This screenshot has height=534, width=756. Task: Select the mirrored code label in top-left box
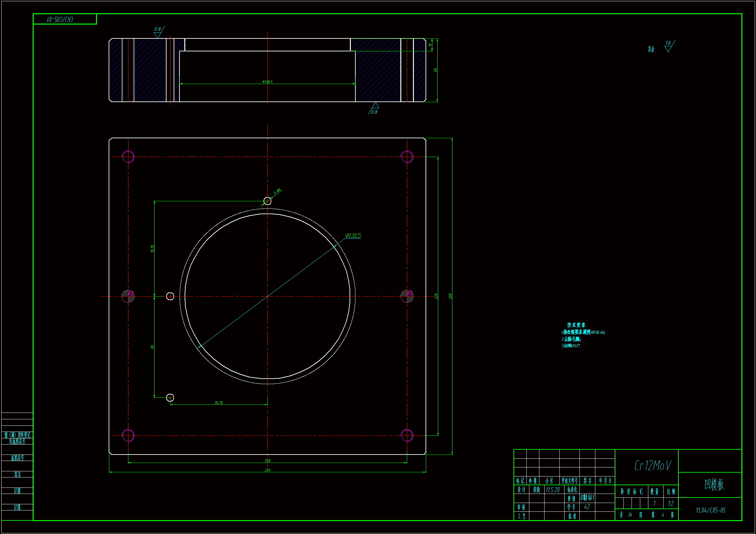coord(60,19)
